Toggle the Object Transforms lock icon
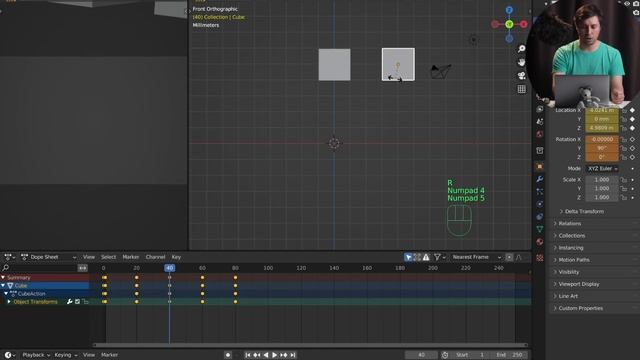The width and height of the screenshot is (640, 360). coord(85,302)
